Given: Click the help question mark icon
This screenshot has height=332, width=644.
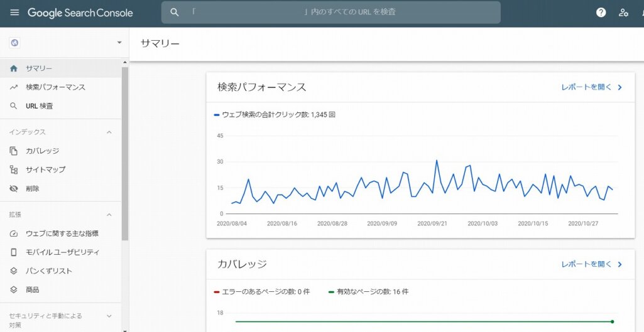Looking at the screenshot, I should click(601, 13).
